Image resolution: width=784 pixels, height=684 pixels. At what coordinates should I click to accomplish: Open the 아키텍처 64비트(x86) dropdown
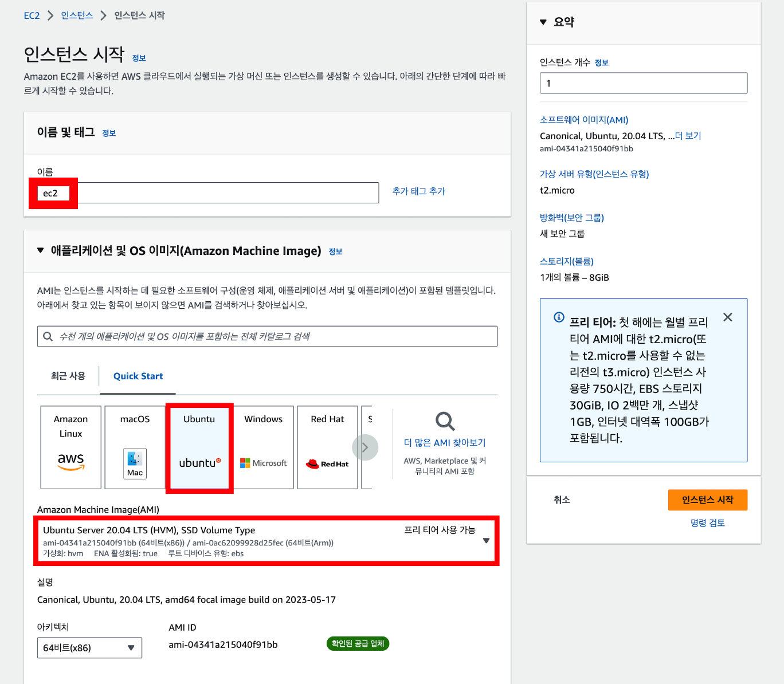(89, 648)
